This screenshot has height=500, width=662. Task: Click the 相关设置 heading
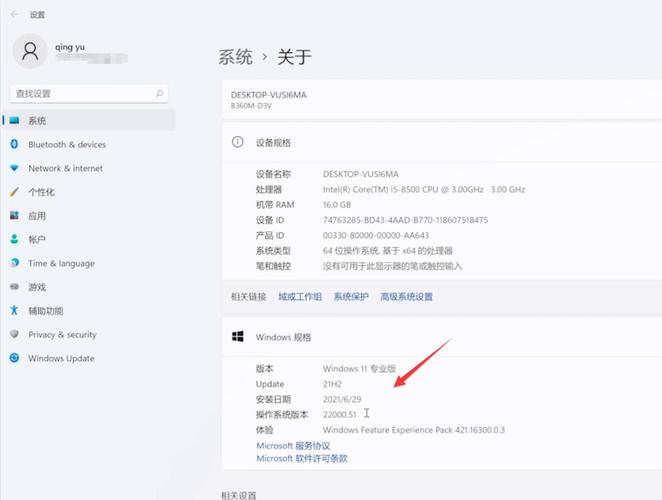click(239, 495)
